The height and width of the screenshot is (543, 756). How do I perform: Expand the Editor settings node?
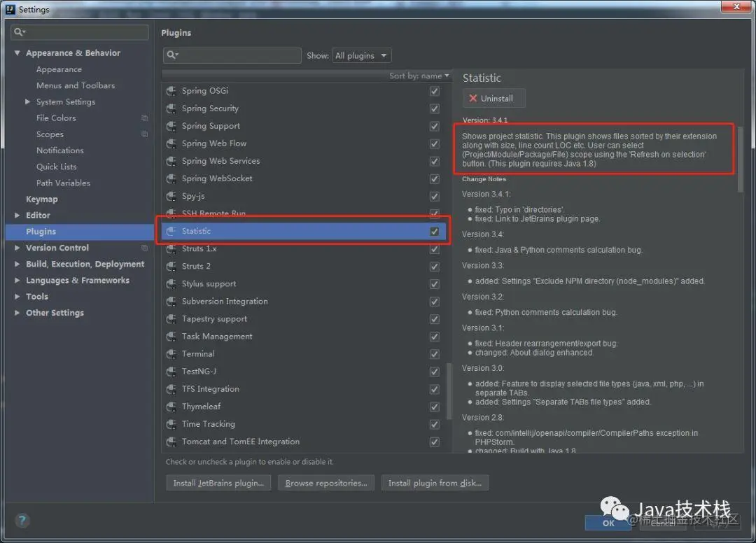click(17, 216)
